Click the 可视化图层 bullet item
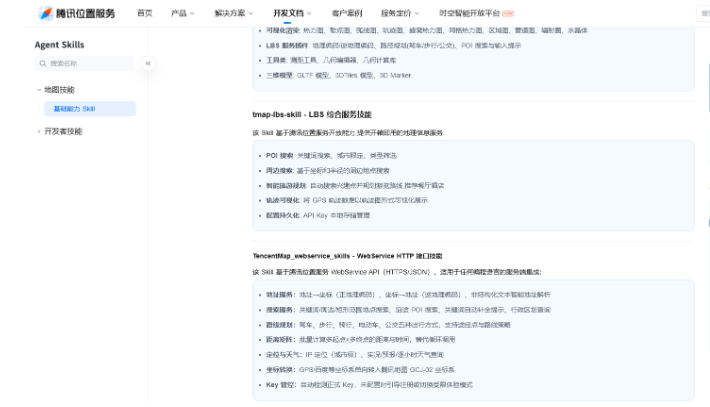Image resolution: width=710 pixels, height=407 pixels. (x=427, y=30)
